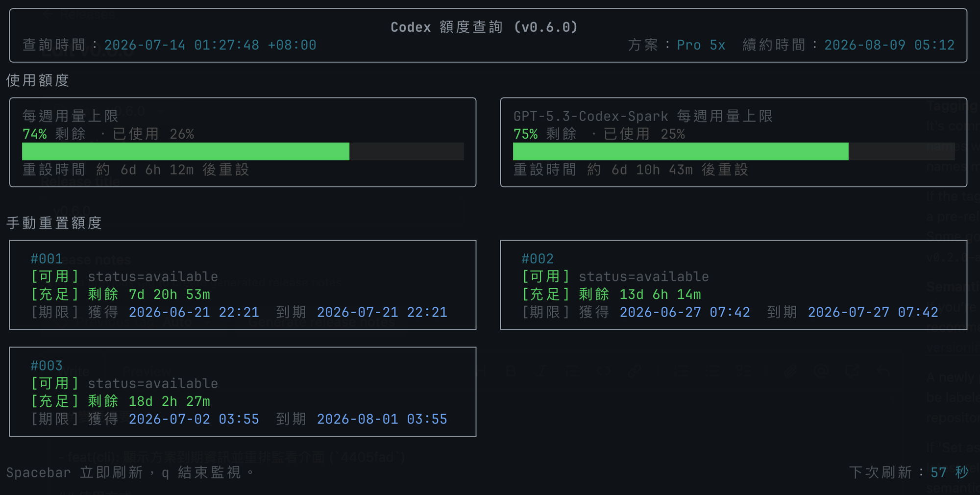Viewport: 980px width, 495px height.
Task: Click the plan value 'Pro 5x'
Action: [x=701, y=45]
